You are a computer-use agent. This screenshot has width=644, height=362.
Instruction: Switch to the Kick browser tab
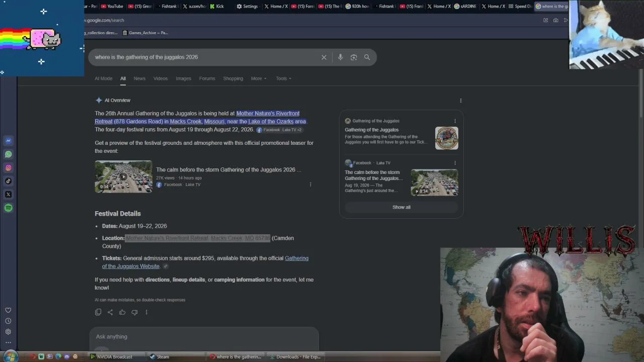pos(217,7)
